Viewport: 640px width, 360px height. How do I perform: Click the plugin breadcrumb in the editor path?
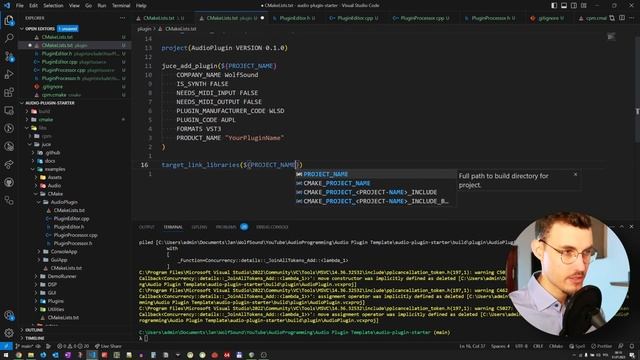[144, 29]
